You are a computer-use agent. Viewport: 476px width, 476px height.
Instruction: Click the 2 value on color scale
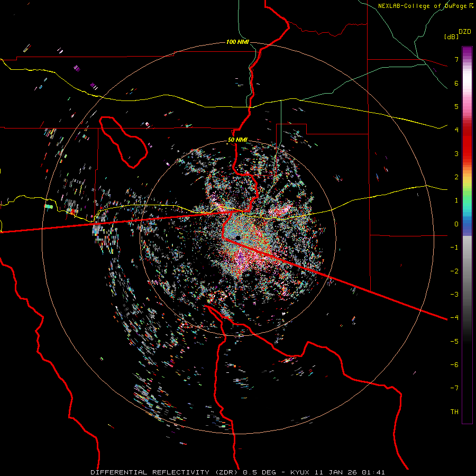pos(456,177)
